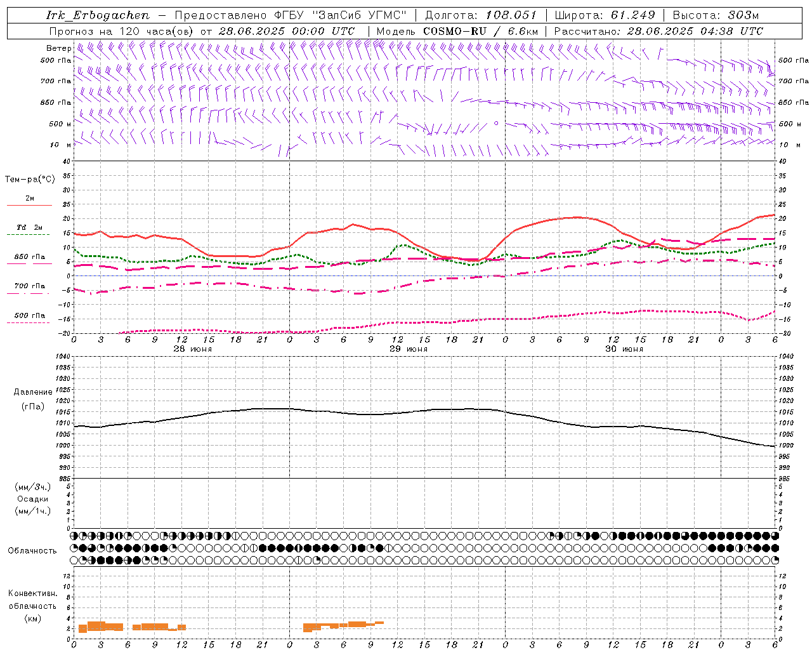This screenshot has width=812, height=650.
Task: Click the 'Рассчитано: 28.06.2025 04:38 UTC' timestamp
Action: [x=658, y=31]
